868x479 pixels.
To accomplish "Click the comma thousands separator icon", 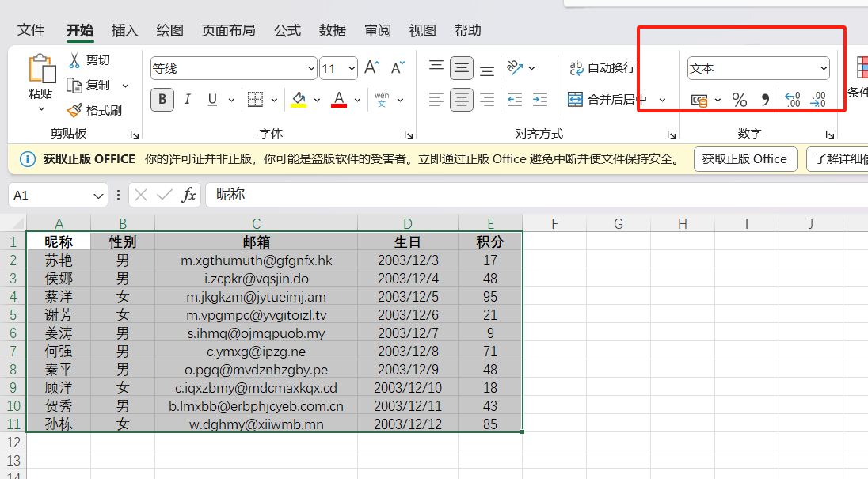I will 765,100.
